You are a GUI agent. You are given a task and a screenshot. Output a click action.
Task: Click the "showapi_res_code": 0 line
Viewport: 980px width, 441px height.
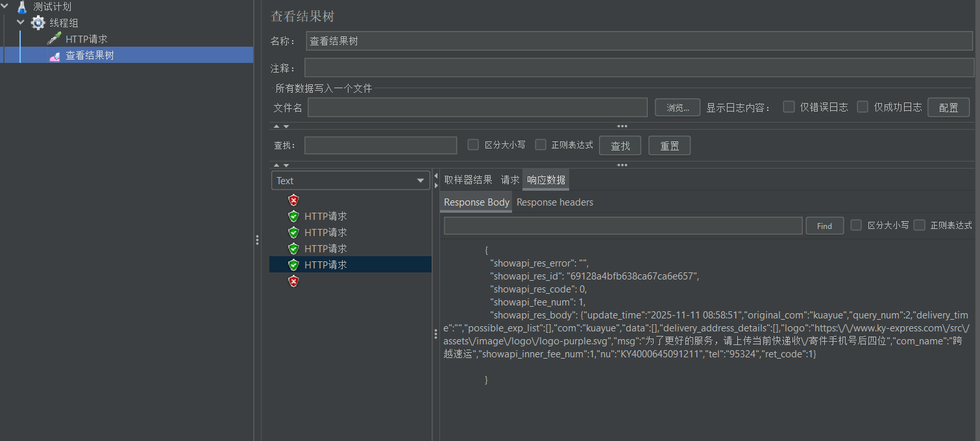coord(539,289)
